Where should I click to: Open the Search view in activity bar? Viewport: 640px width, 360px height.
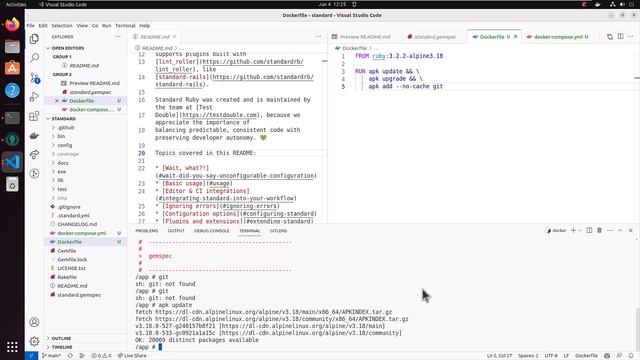tap(35, 58)
